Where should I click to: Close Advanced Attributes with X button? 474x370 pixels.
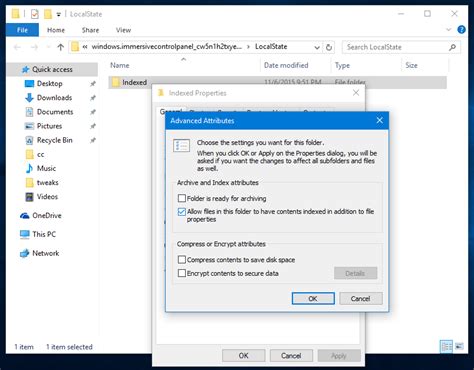(x=379, y=120)
